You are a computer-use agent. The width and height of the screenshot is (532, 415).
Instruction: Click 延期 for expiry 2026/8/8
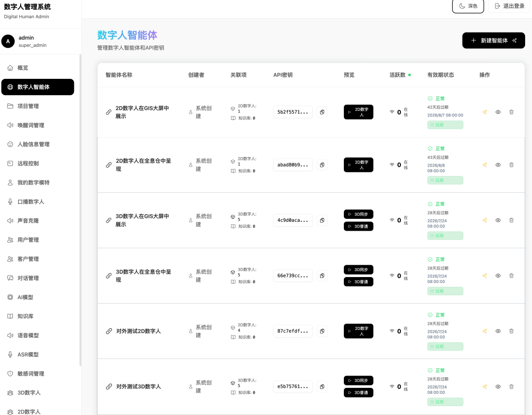point(445,180)
